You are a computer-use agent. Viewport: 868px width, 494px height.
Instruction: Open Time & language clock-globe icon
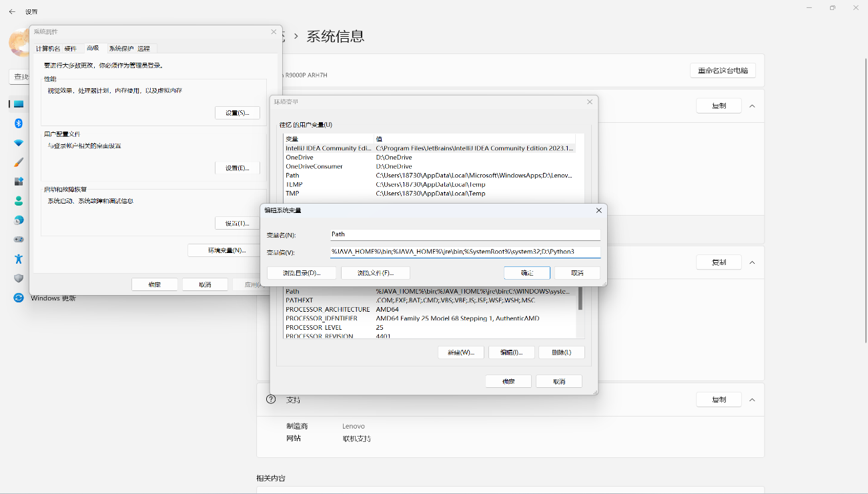click(19, 220)
